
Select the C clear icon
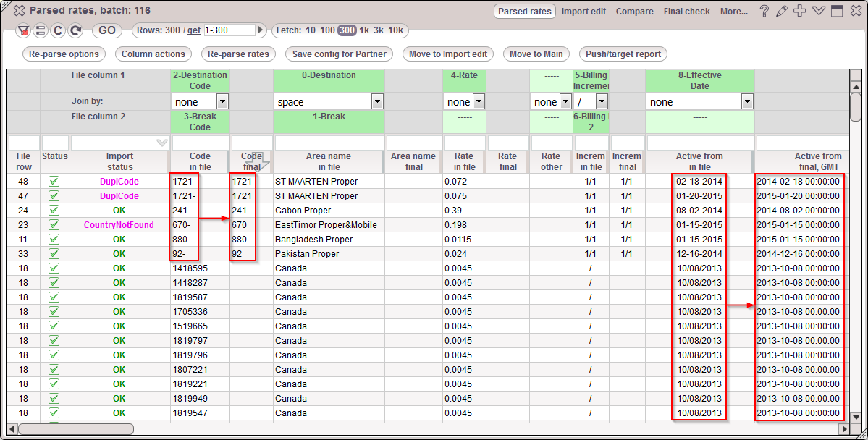point(57,30)
